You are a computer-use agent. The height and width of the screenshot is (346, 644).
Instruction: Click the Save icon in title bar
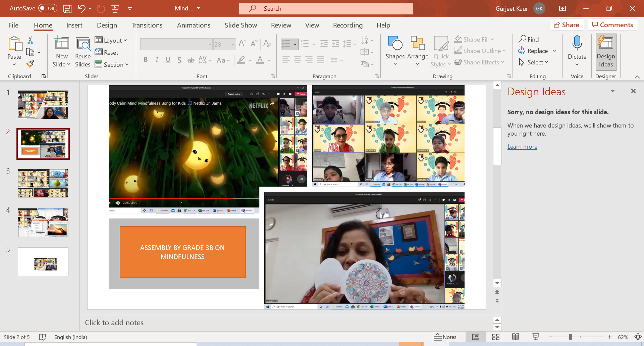pyautogui.click(x=67, y=9)
